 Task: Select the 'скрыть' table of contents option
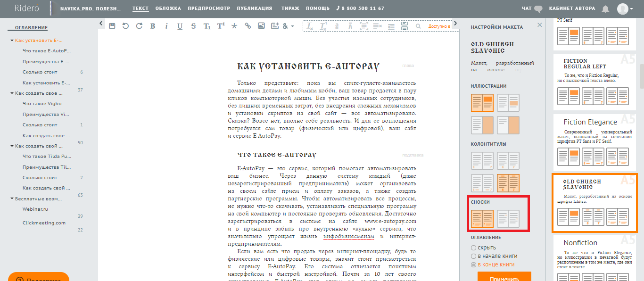coord(474,248)
